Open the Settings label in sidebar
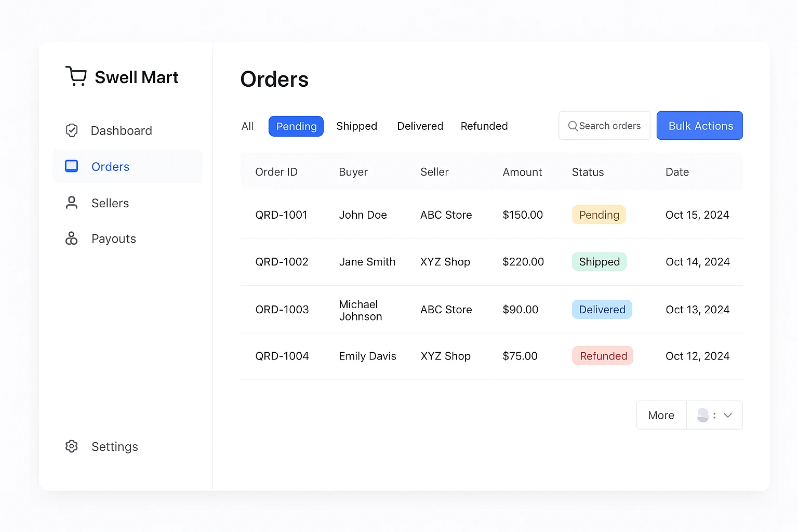798x532 pixels. pyautogui.click(x=115, y=447)
